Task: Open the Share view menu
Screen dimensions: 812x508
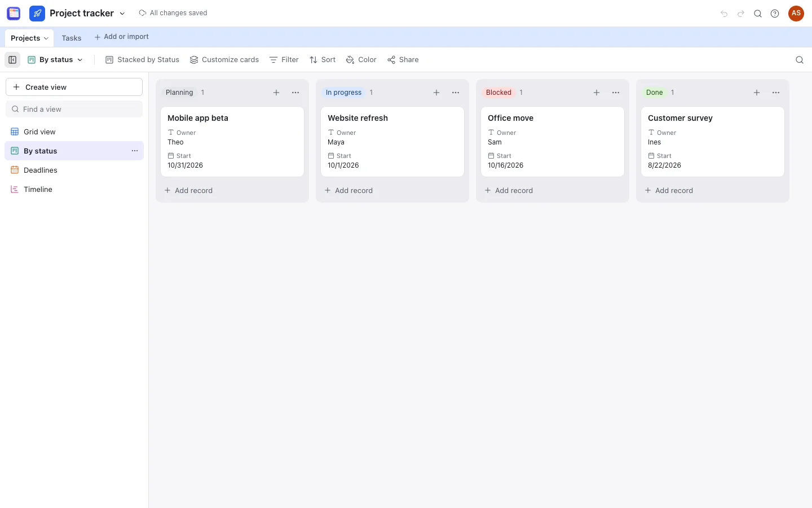Action: 403,60
